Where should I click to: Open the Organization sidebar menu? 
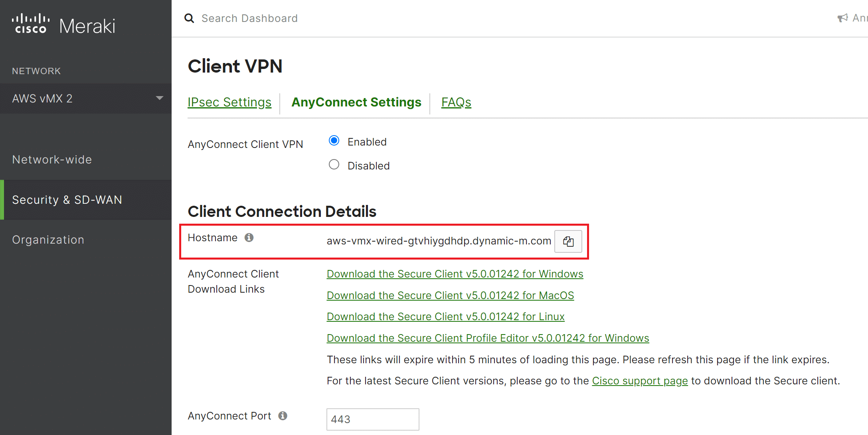(x=48, y=240)
